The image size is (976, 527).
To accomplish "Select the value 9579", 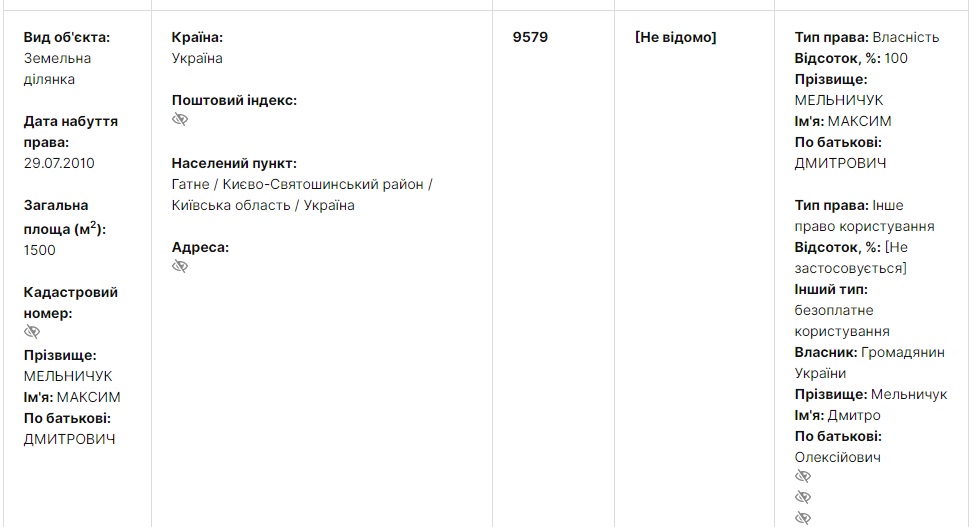I will [x=530, y=38].
